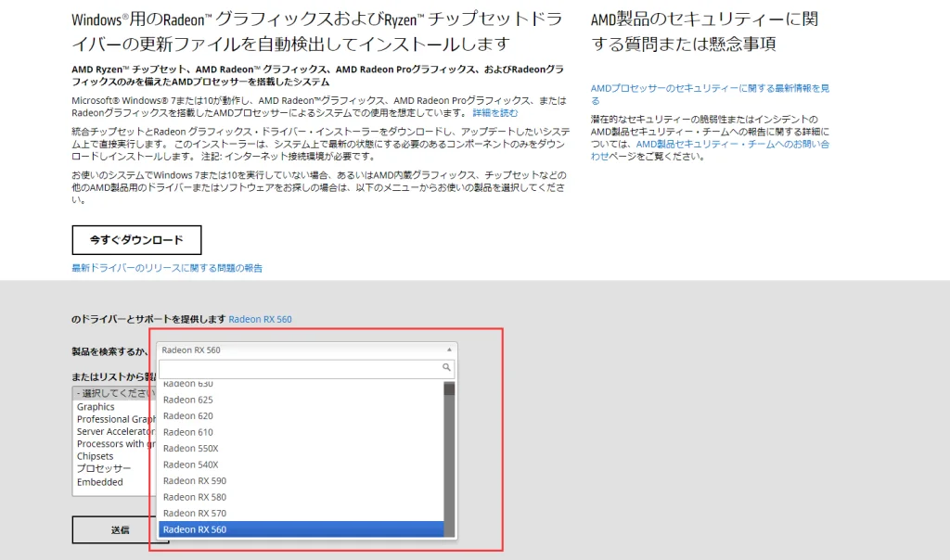950x560 pixels.
Task: Select Radeon 610 from the list
Action: pyautogui.click(x=302, y=432)
